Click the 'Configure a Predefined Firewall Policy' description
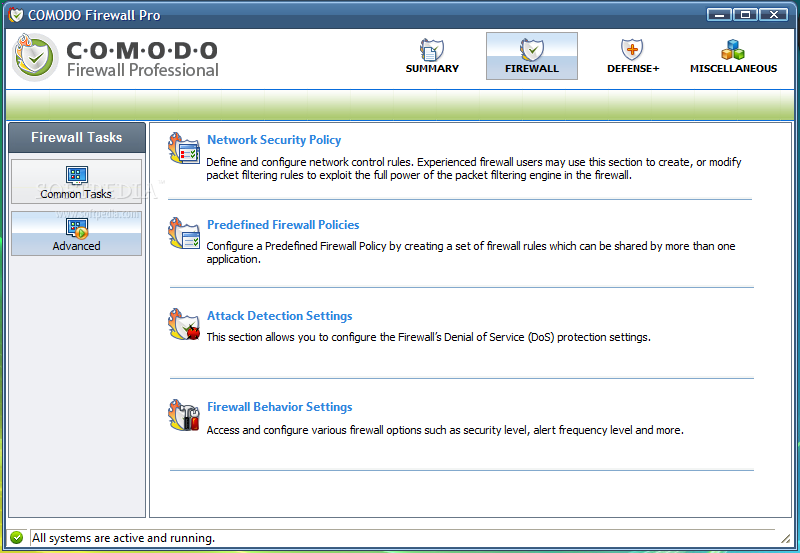 click(x=470, y=253)
